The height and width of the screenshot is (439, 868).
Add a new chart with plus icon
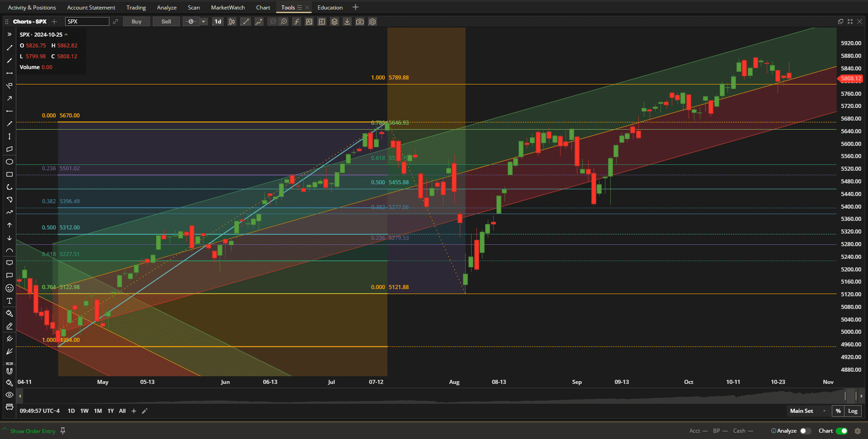54,22
